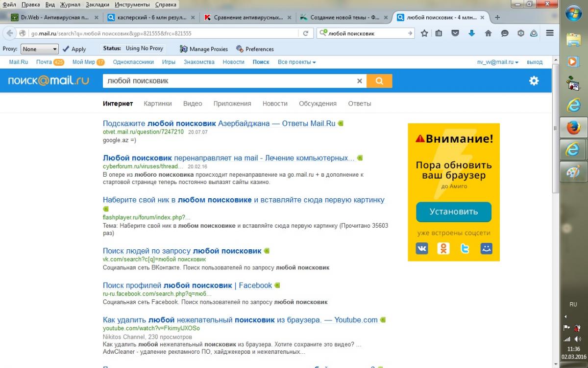Screen dimensions: 588x368
Task: Click the Установить button in the banner
Action: click(454, 212)
